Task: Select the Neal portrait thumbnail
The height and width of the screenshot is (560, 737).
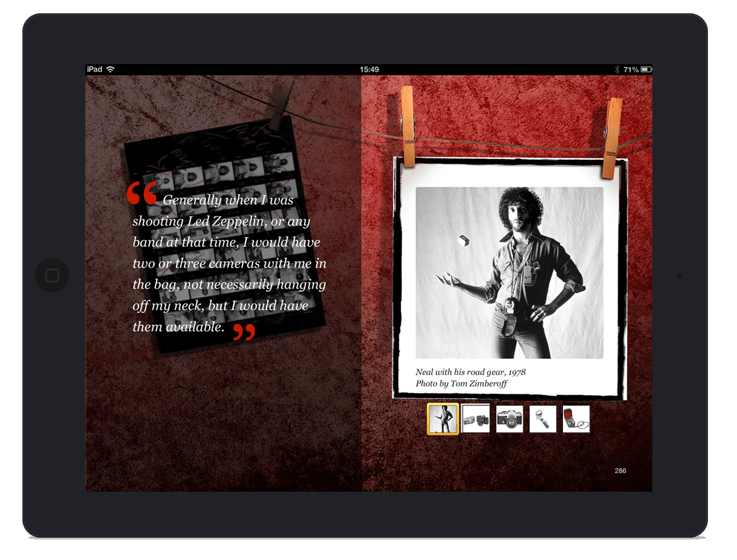Action: coord(443,419)
